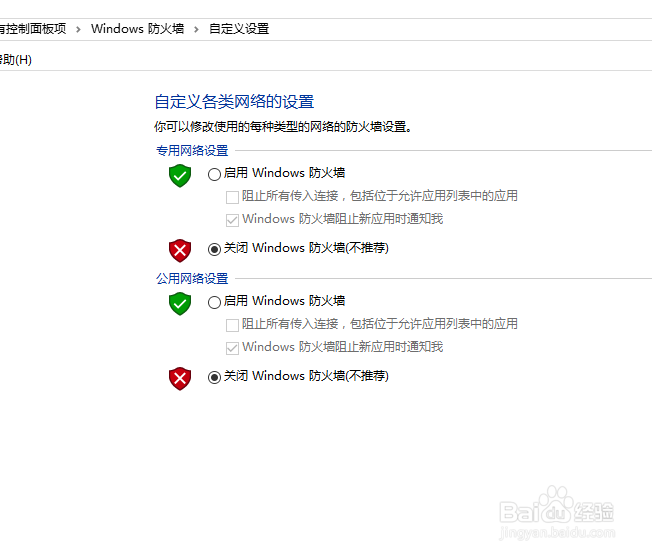The height and width of the screenshot is (555, 652).
Task: Click green shield icon under 专用网络设置
Action: click(180, 176)
